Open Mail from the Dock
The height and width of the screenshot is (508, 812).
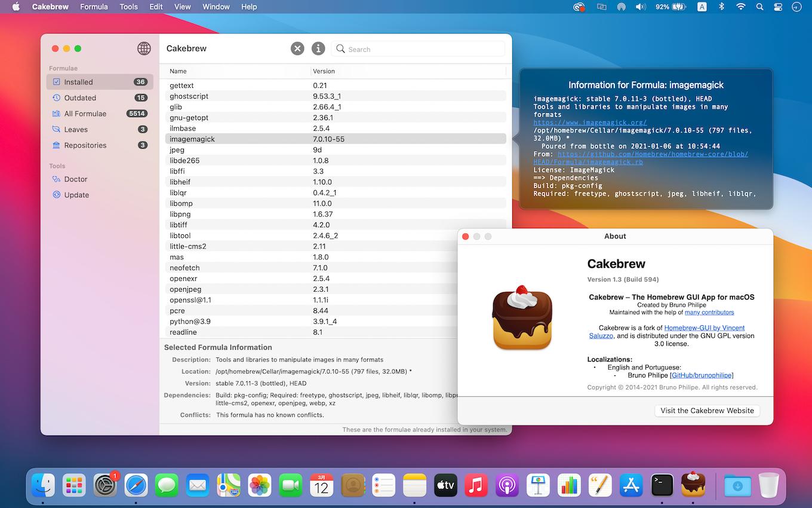(198, 485)
